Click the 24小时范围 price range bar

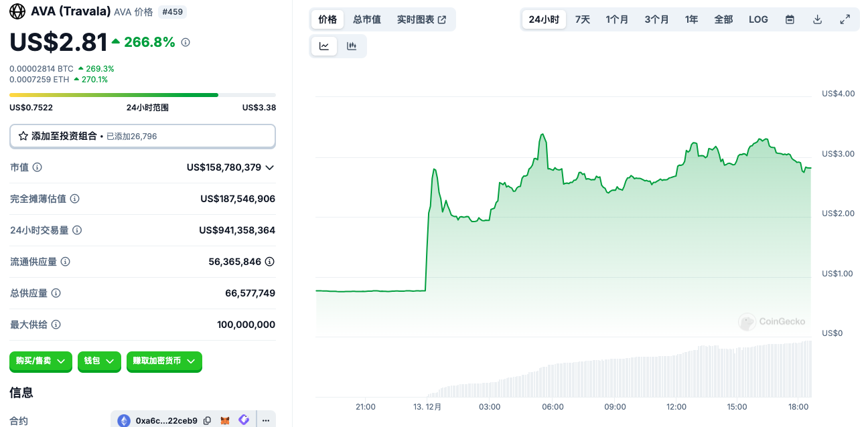pyautogui.click(x=142, y=95)
